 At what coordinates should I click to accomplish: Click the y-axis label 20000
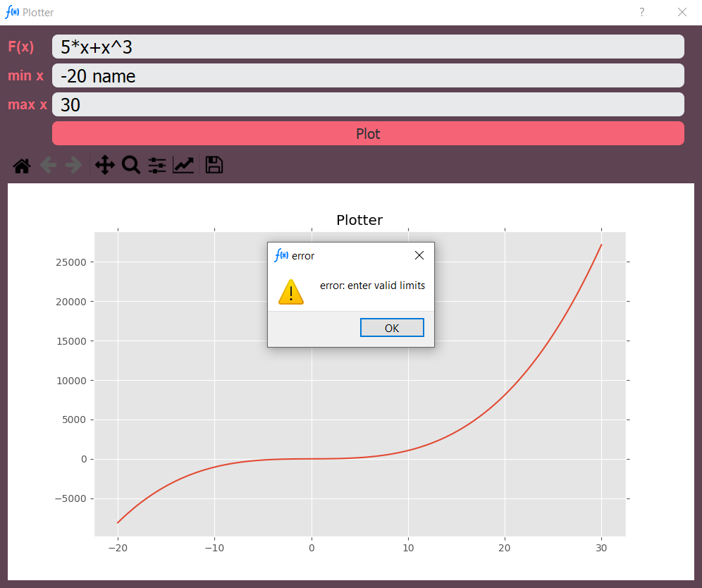point(71,302)
